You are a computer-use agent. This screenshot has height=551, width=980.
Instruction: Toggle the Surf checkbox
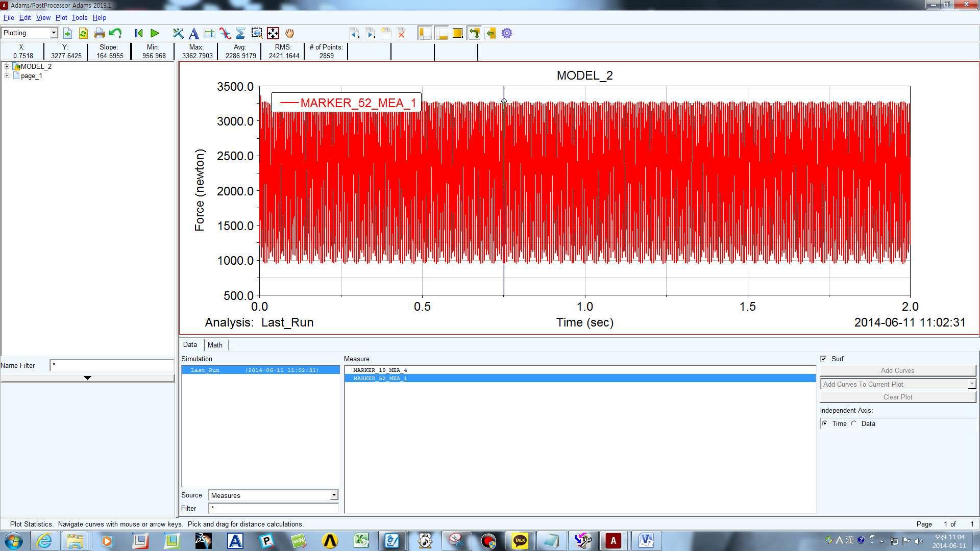tap(823, 359)
